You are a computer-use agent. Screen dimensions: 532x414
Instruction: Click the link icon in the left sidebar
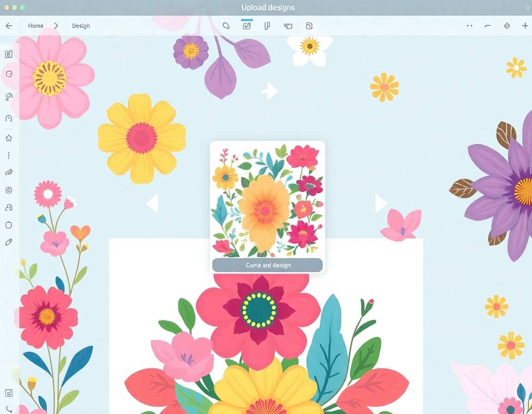point(8,172)
